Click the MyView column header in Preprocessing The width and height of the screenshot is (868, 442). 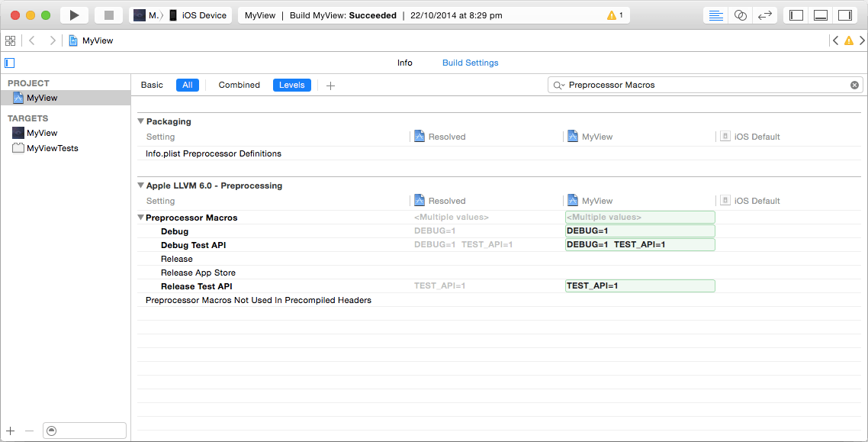tap(590, 201)
